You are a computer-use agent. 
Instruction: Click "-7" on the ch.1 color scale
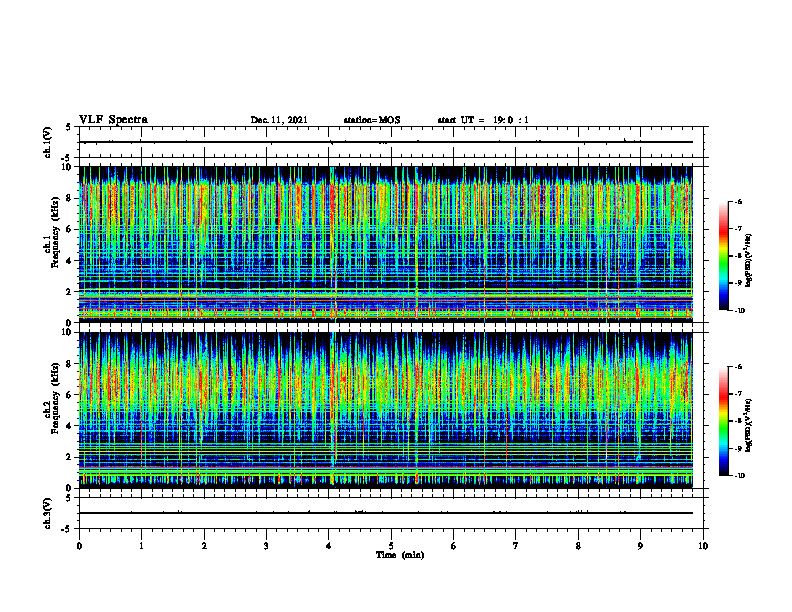(x=738, y=229)
